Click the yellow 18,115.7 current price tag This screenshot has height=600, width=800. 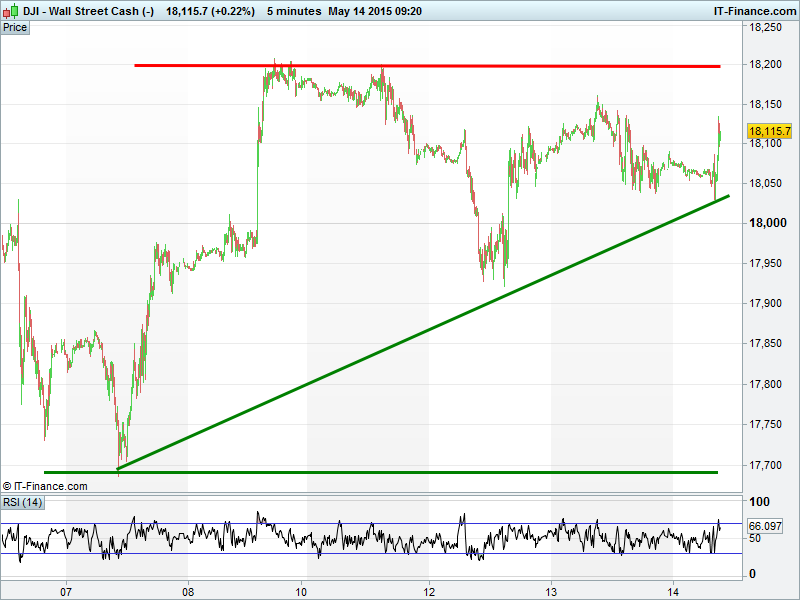[x=769, y=131]
